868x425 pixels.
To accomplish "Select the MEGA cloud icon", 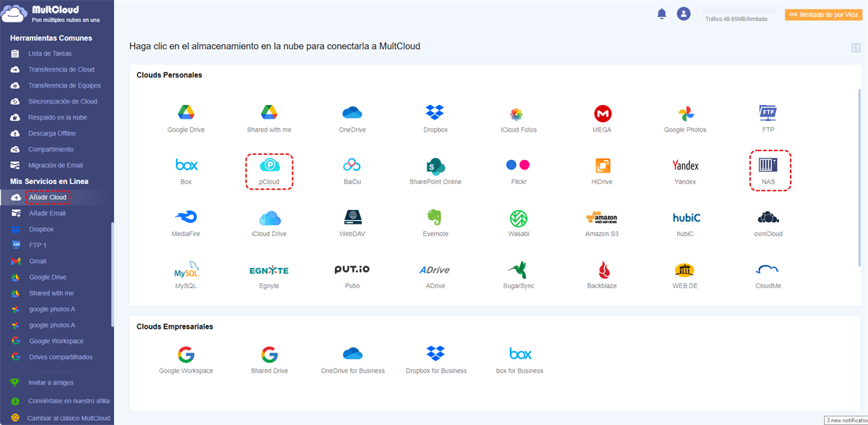I will (603, 114).
